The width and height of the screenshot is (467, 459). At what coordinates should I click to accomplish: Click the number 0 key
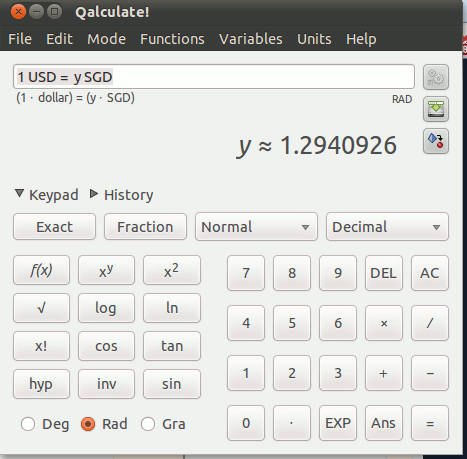coord(246,423)
